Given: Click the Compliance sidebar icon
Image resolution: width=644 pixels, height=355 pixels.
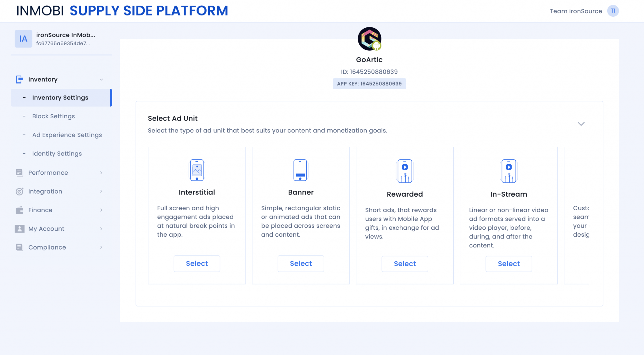Looking at the screenshot, I should pyautogui.click(x=19, y=247).
